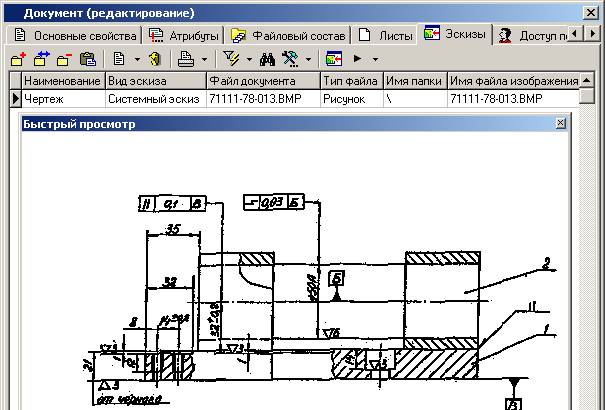This screenshot has height=410, width=605.
Task: Click the table scrollbar up arrow
Action: [586, 80]
